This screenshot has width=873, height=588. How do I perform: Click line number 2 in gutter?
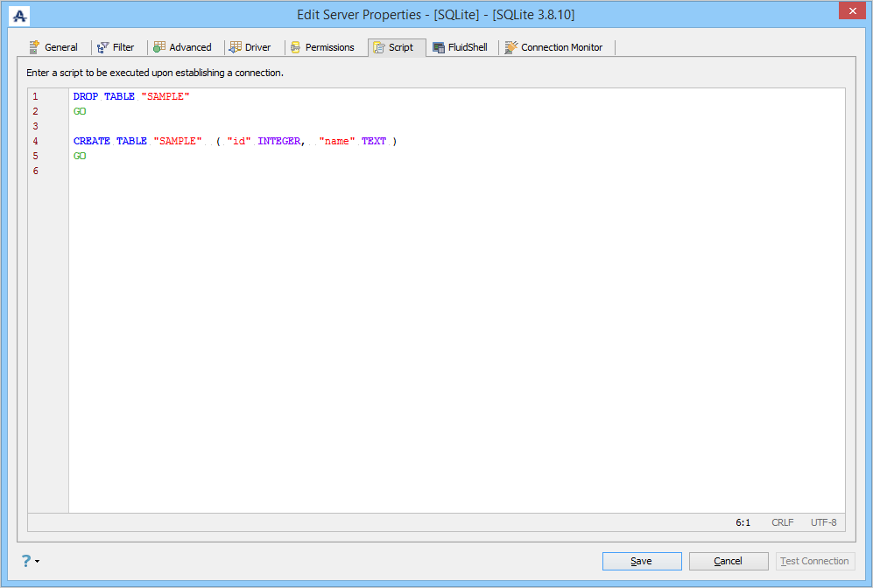(35, 111)
